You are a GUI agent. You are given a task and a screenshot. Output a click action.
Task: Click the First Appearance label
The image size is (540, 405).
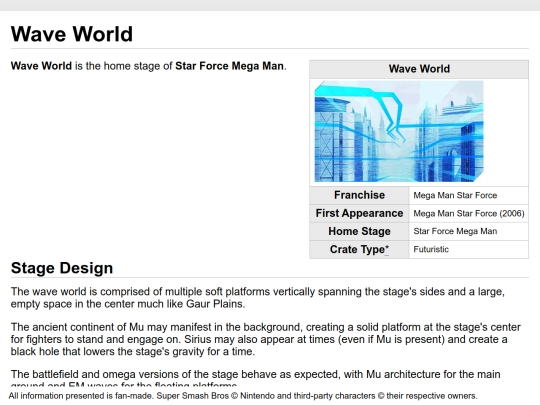[359, 213]
